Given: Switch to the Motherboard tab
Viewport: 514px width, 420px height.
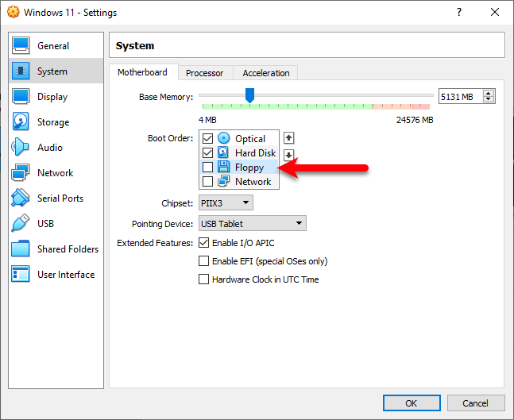Looking at the screenshot, I should point(142,72).
